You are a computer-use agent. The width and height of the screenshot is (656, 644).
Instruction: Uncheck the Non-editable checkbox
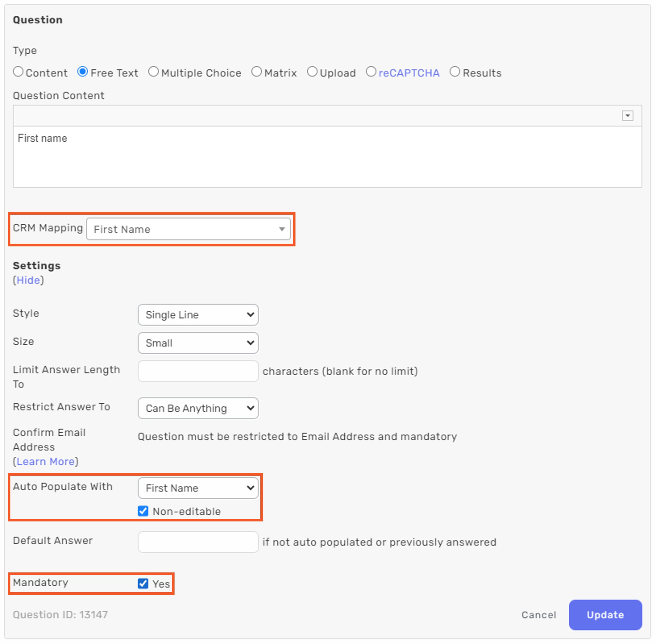[x=143, y=511]
